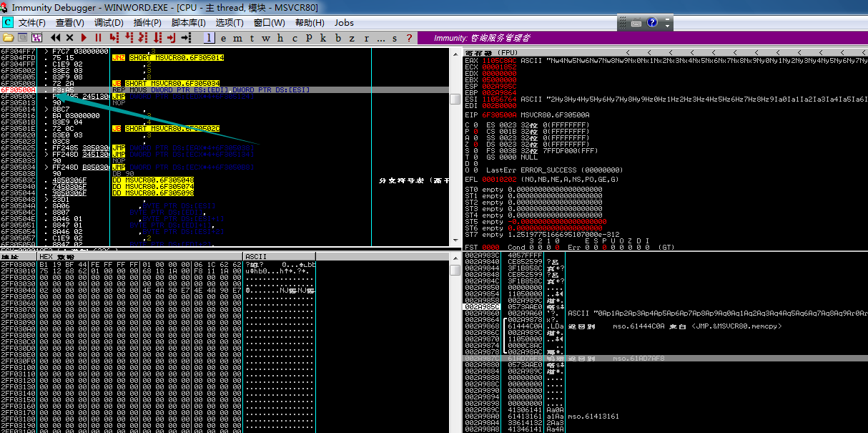Click the Registers (FPU) pane header
The height and width of the screenshot is (433, 868).
(492, 52)
